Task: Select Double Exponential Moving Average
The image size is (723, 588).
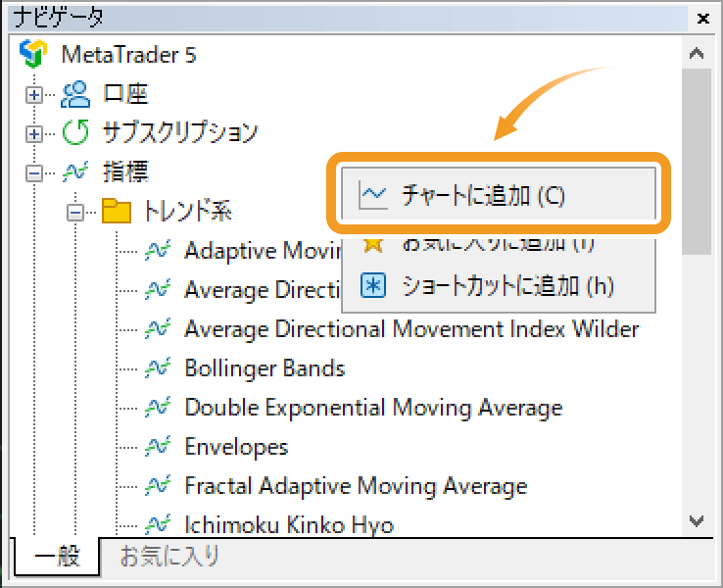Action: (373, 408)
